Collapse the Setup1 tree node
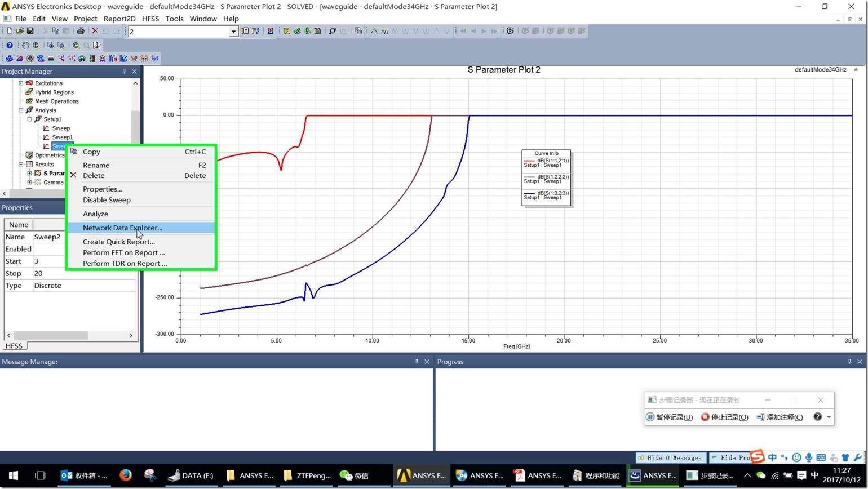 click(30, 119)
